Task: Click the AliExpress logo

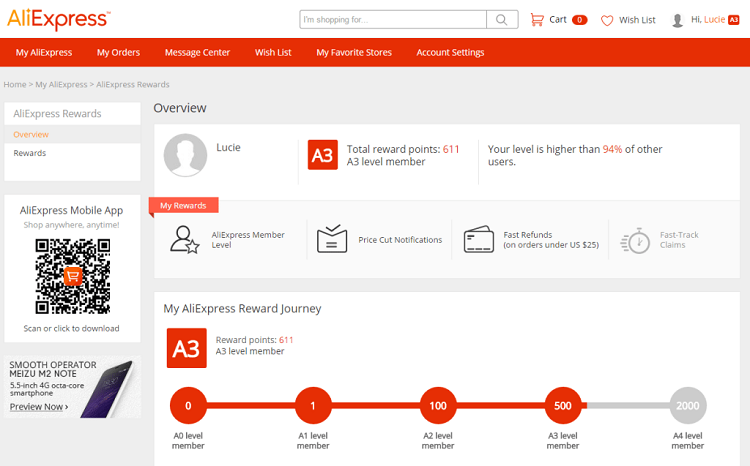Action: pos(59,19)
